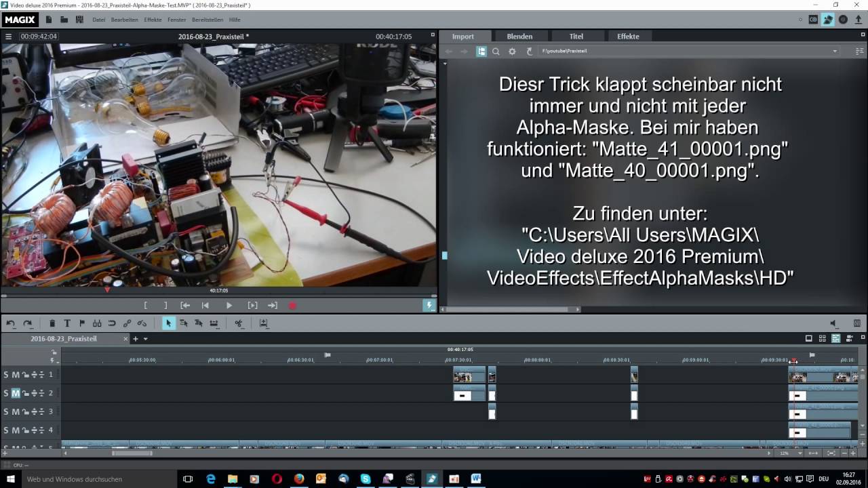Switch to the Titel tab
868x488 pixels.
(x=576, y=36)
